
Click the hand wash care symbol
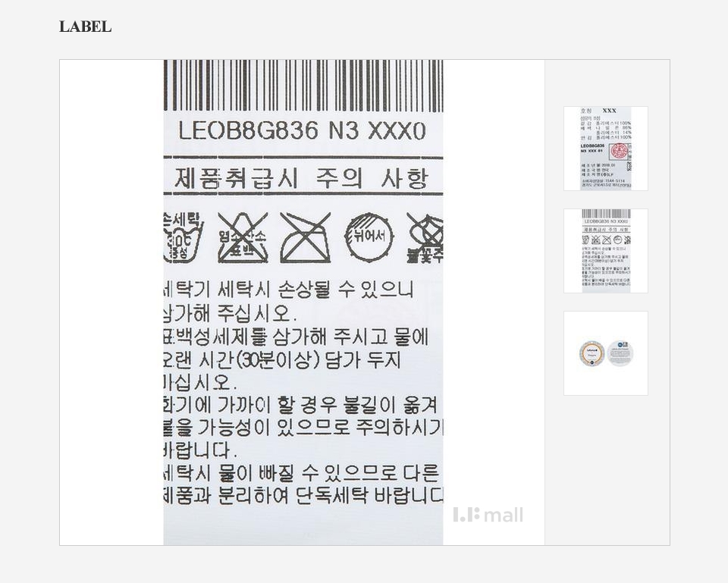coord(183,237)
